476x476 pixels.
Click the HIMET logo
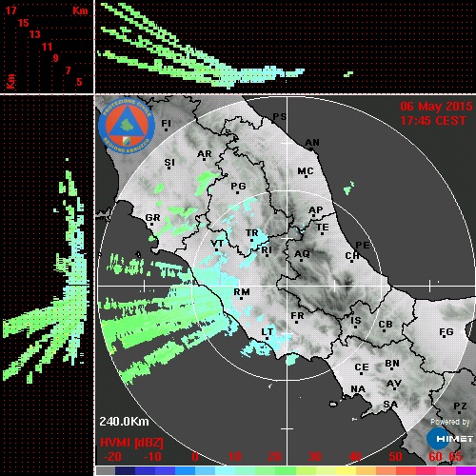click(449, 439)
